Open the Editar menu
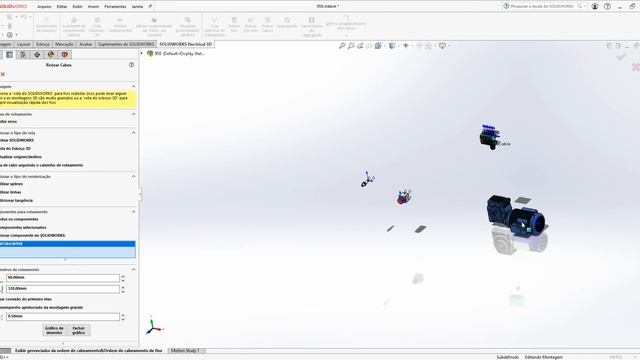The width and height of the screenshot is (640, 360). 62,7
